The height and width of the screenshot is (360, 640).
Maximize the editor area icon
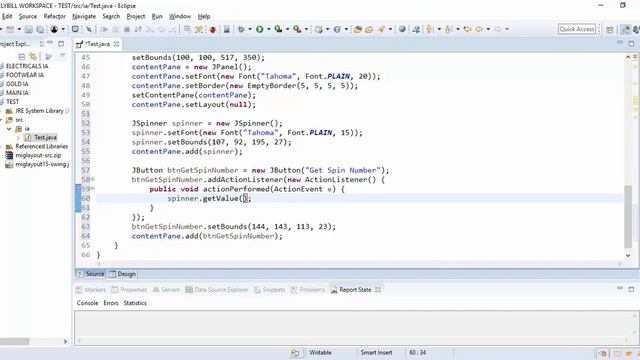[x=631, y=43]
